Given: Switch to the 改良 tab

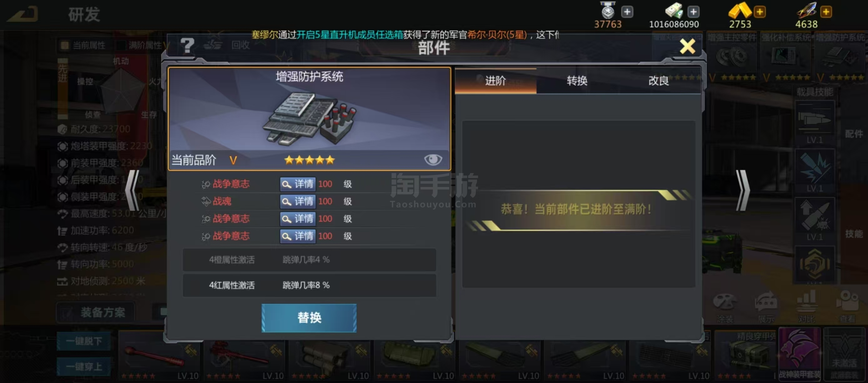Looking at the screenshot, I should (x=659, y=81).
